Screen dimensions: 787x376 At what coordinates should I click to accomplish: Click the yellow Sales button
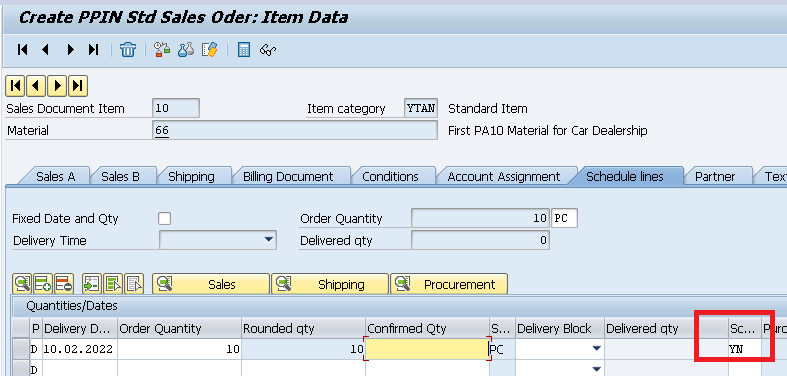click(x=211, y=284)
